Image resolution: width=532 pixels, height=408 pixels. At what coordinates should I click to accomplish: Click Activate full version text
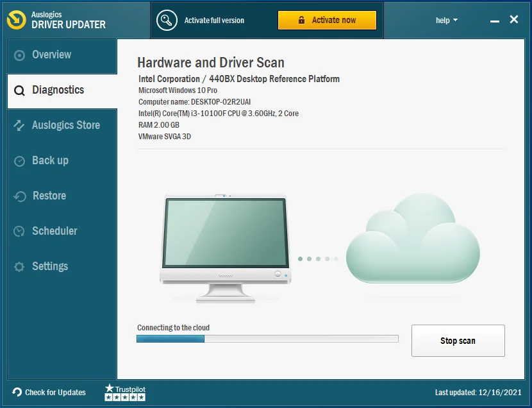(214, 21)
